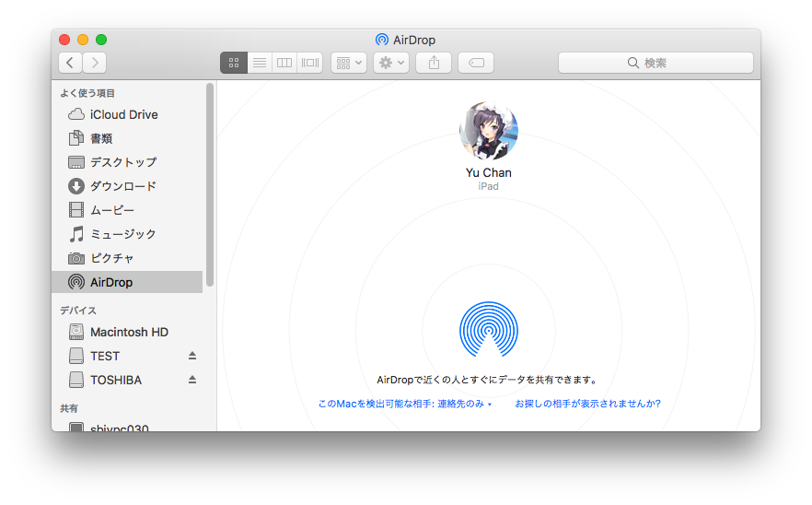Screen dimensions: 812x505
Task: Open the ミュージック music folder
Action: point(127,234)
